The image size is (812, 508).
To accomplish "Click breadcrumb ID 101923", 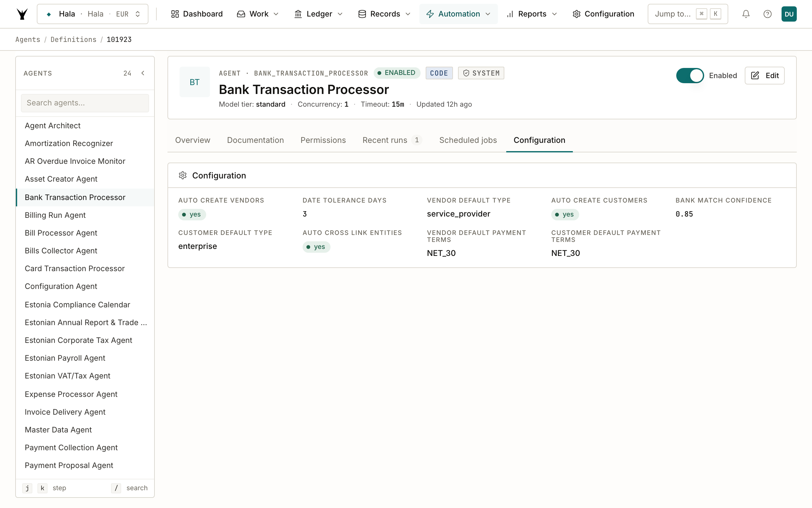I will click(x=119, y=39).
